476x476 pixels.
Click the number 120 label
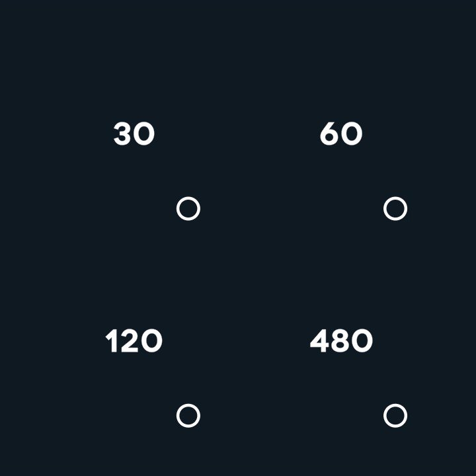[134, 342]
